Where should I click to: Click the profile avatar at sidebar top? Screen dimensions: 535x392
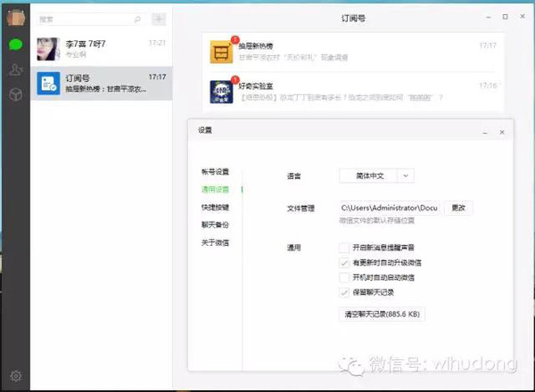[16, 18]
